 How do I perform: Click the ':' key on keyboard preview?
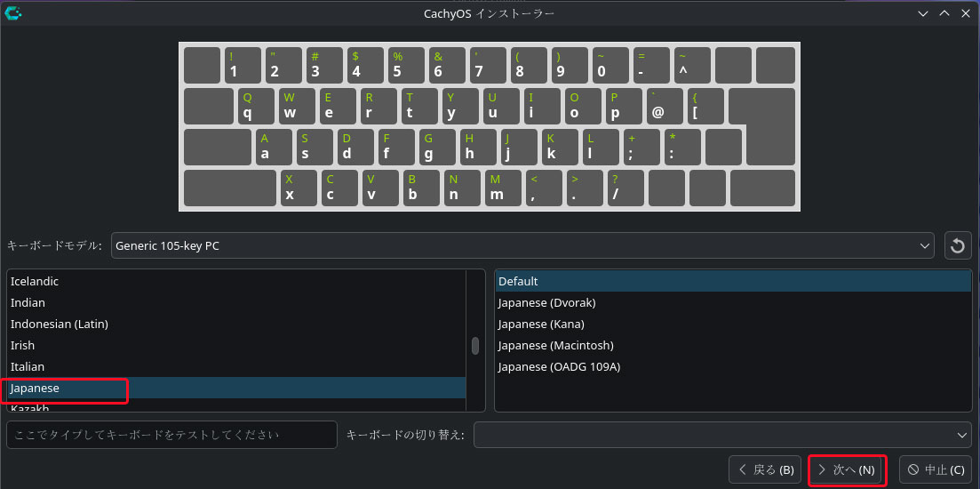tap(682, 147)
